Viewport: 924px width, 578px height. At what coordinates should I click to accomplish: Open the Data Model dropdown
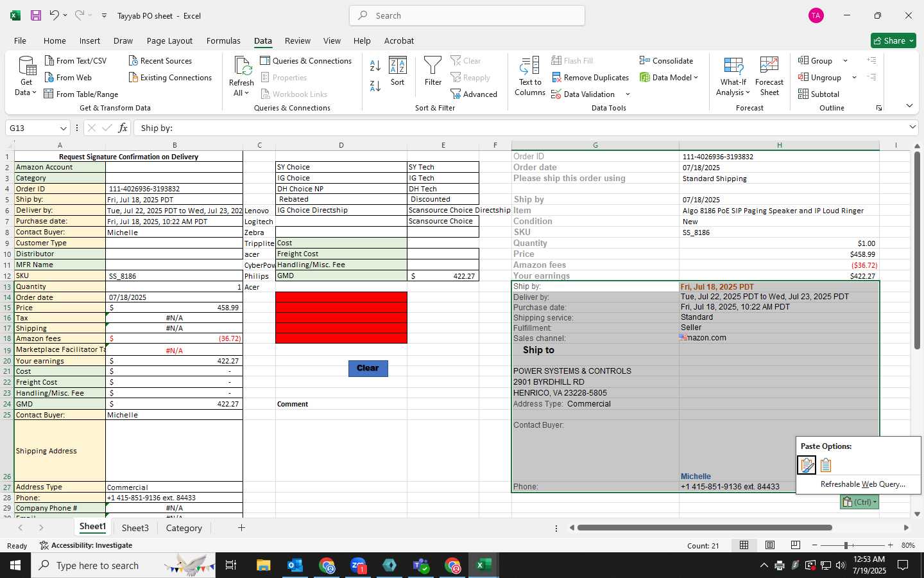[x=669, y=77]
